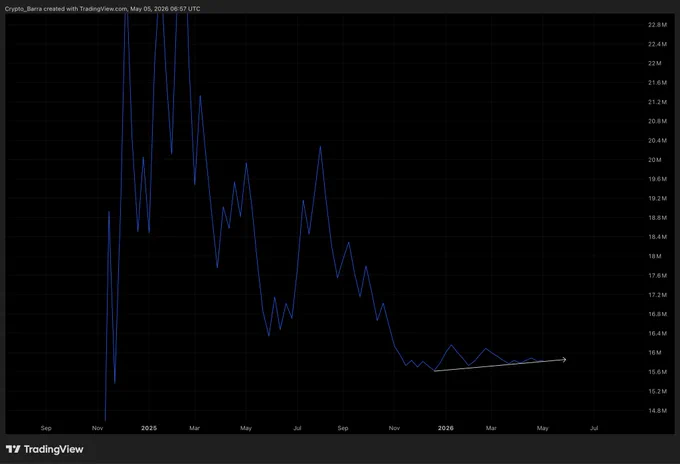This screenshot has height=464, width=680.
Task: Click the Sep label preceding the 2025 label
Action: click(46, 428)
